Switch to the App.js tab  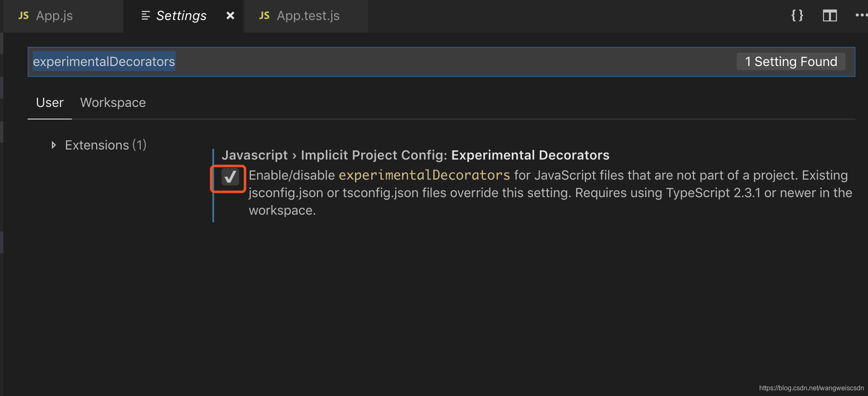tap(55, 15)
